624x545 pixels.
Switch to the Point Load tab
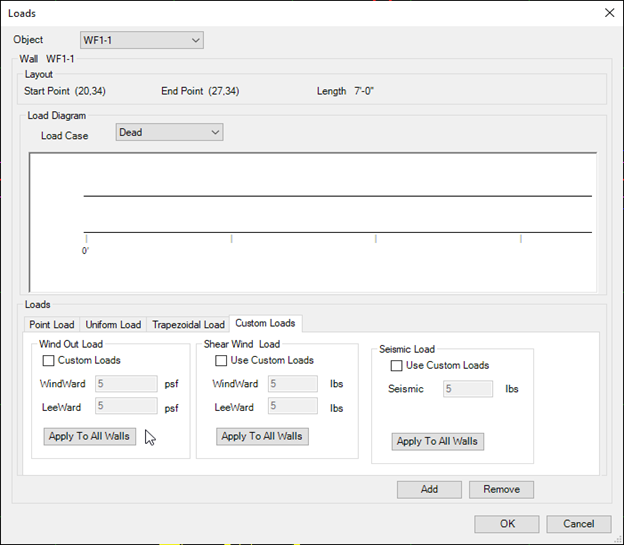(52, 324)
